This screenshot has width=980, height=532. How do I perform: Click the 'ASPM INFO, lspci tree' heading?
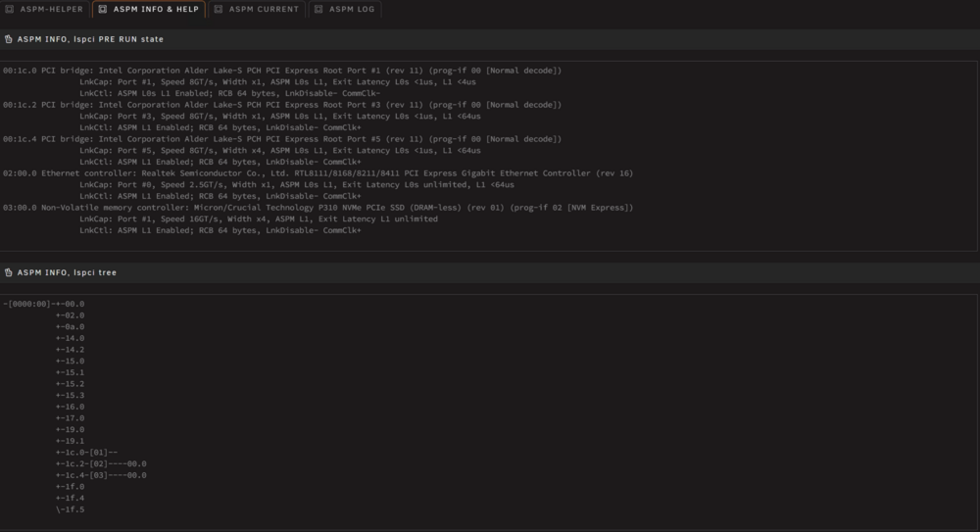pos(67,272)
